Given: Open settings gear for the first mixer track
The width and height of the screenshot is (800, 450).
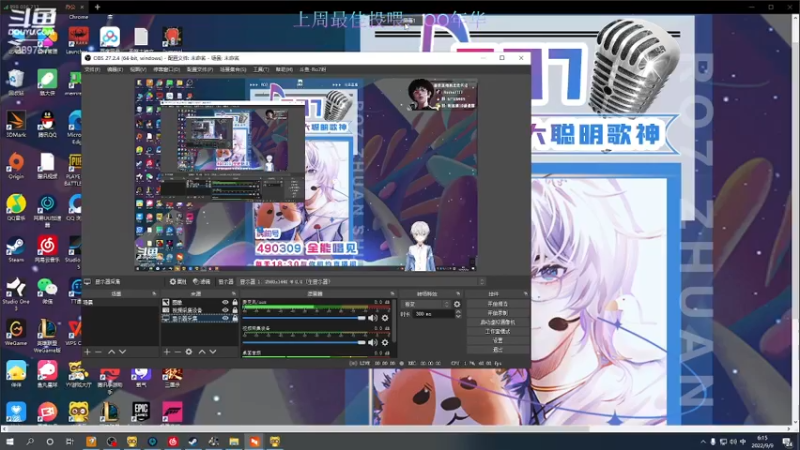Looking at the screenshot, I should click(385, 318).
